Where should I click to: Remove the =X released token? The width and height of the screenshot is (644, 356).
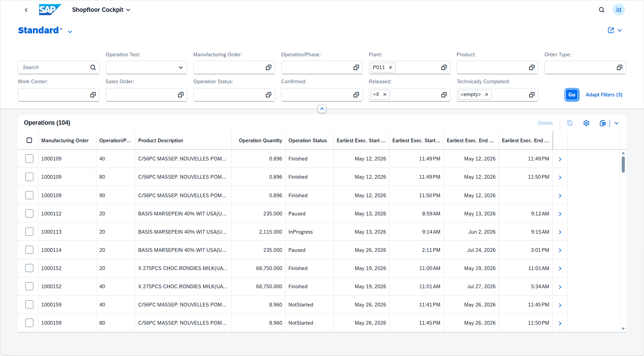(x=385, y=94)
